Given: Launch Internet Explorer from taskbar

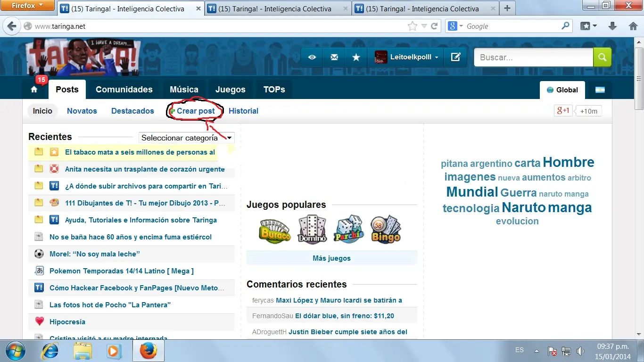Looking at the screenshot, I should click(50, 351).
